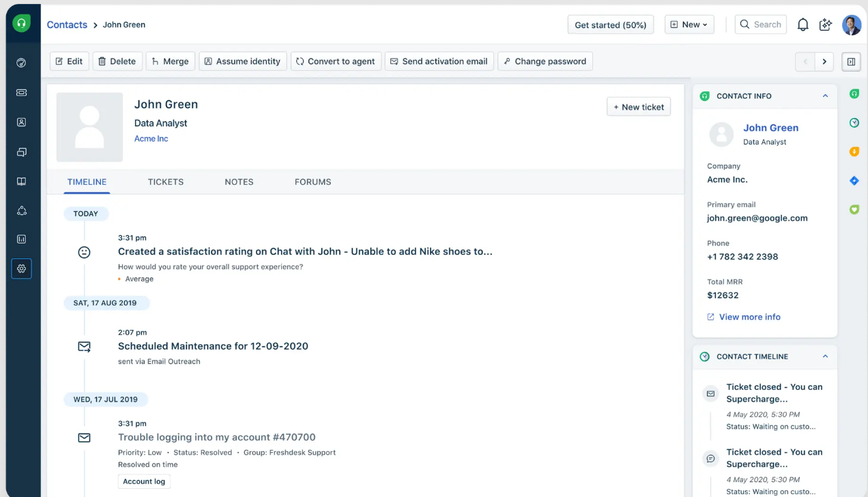Click the green shield icon in right strip
Screen dimensions: 868x497
[x=854, y=210]
